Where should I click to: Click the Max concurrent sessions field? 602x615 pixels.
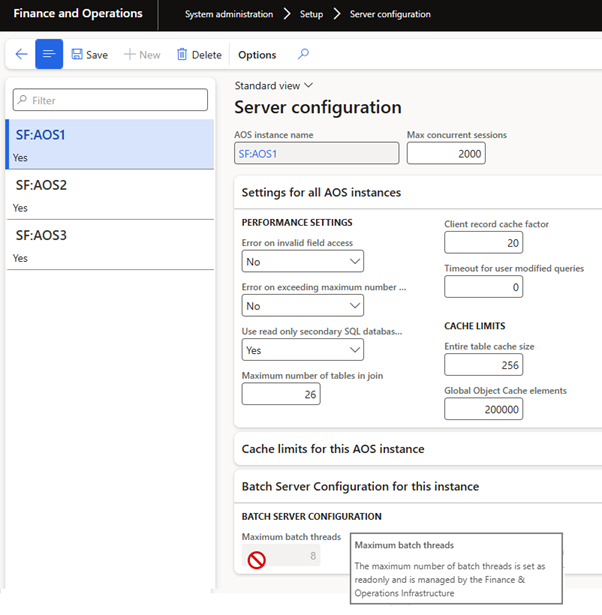446,152
